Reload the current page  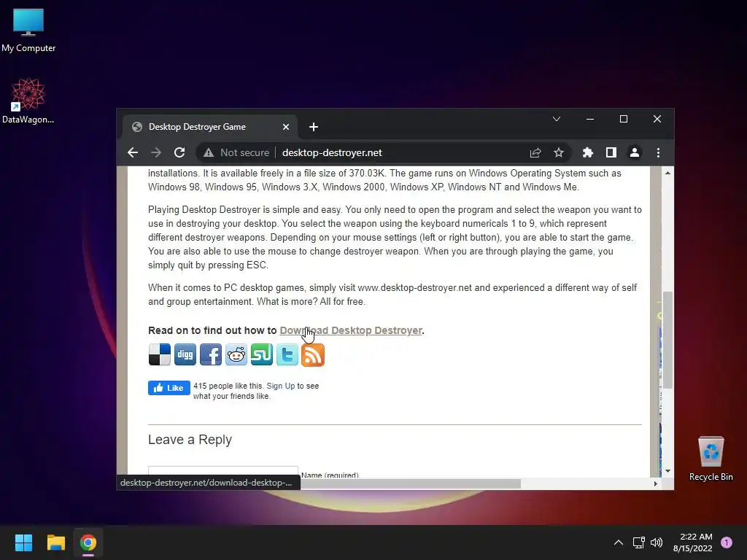(x=179, y=152)
